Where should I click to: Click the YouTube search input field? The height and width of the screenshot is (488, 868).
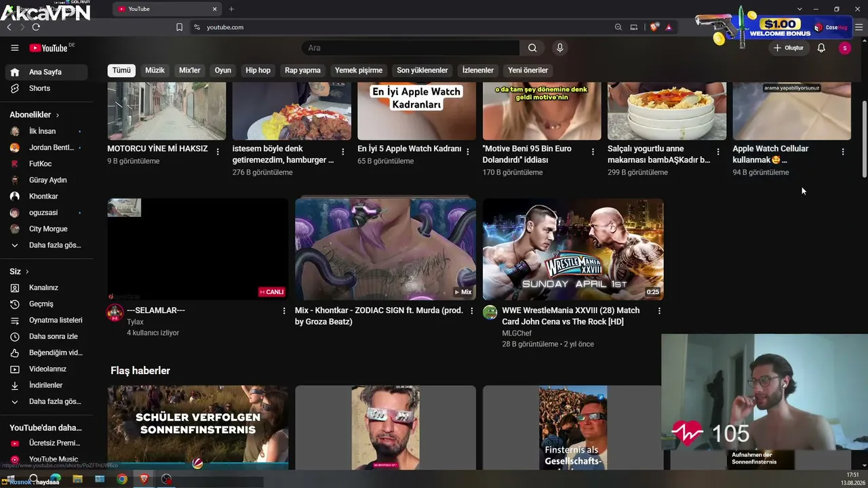pyautogui.click(x=410, y=48)
